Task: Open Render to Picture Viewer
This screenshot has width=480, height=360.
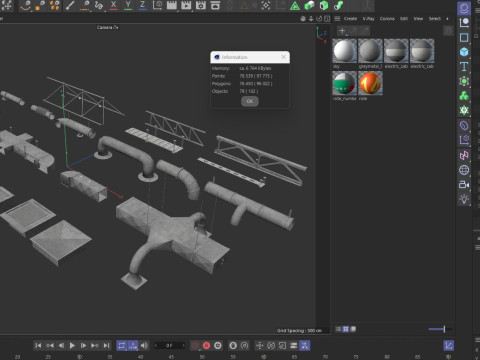Action: 186,5
